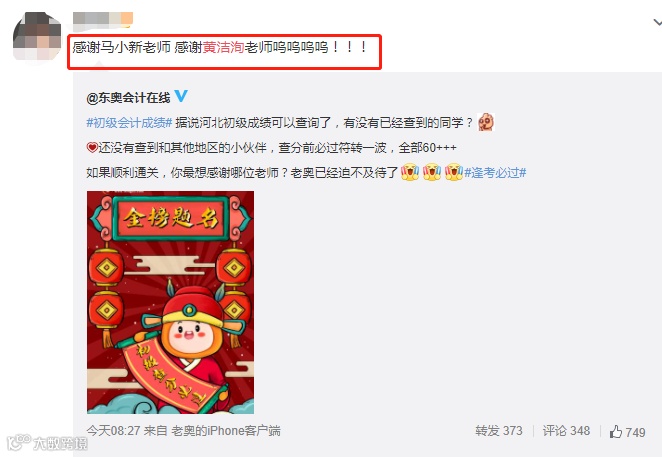662x457 pixels.
Task: Click the blurred user avatar
Action: [x=37, y=35]
